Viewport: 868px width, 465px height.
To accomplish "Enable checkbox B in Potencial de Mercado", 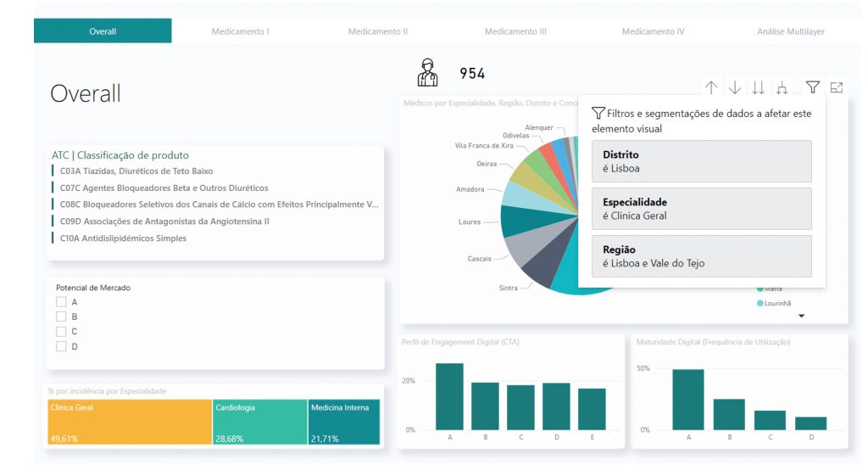I will pos(61,317).
